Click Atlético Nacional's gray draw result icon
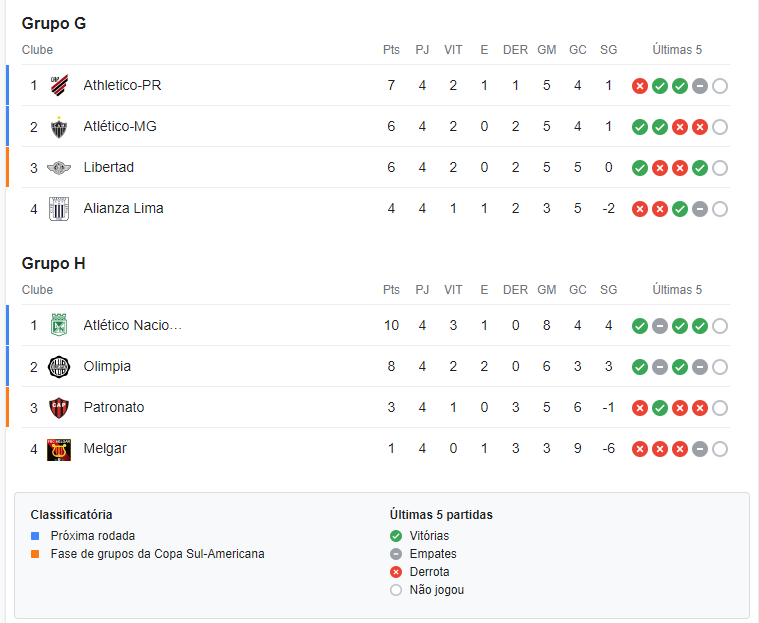Viewport: 759px width, 623px height. pyautogui.click(x=659, y=326)
